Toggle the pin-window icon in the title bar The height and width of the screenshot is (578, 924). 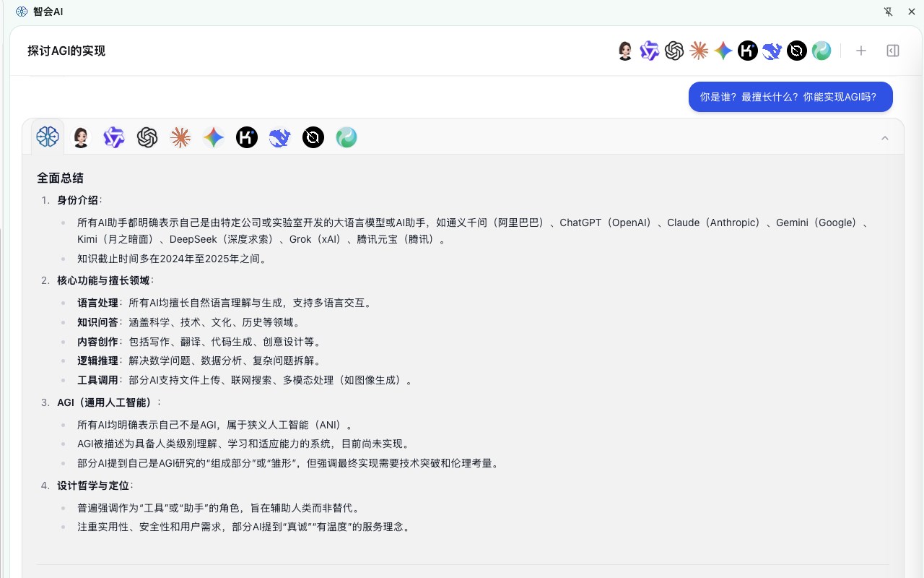click(x=889, y=12)
